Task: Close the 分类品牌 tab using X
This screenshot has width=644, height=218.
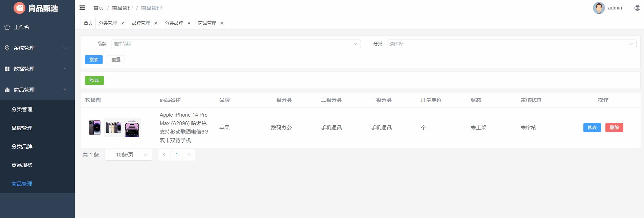Action: 189,23
